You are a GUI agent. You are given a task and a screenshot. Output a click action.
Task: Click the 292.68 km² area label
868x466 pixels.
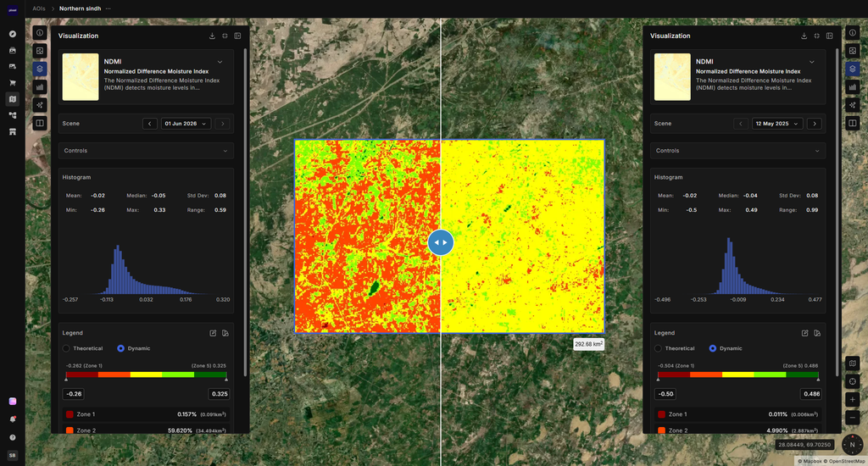coord(588,344)
